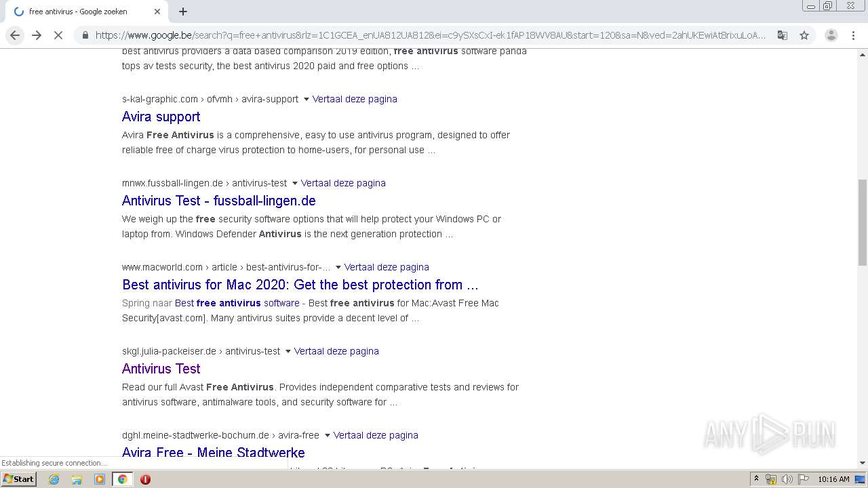Click the s-kal-graphic.com breadcrumb URL
This screenshot has width=868, height=488.
210,99
